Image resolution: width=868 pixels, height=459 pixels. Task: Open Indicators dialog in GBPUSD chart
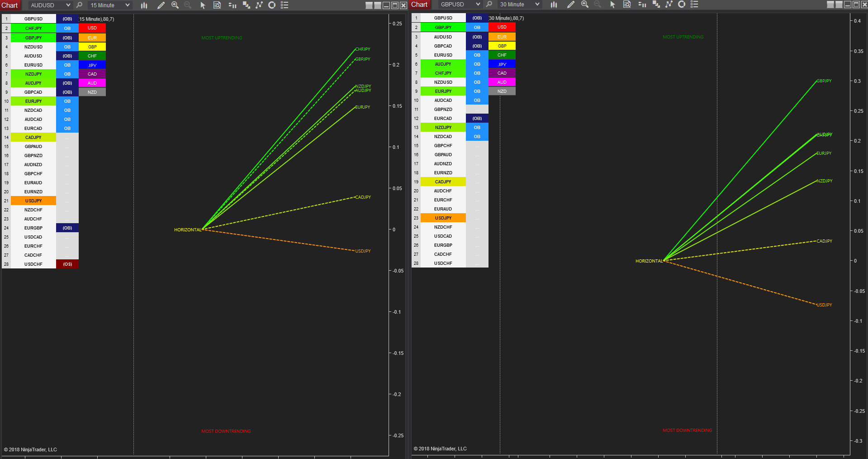669,4
